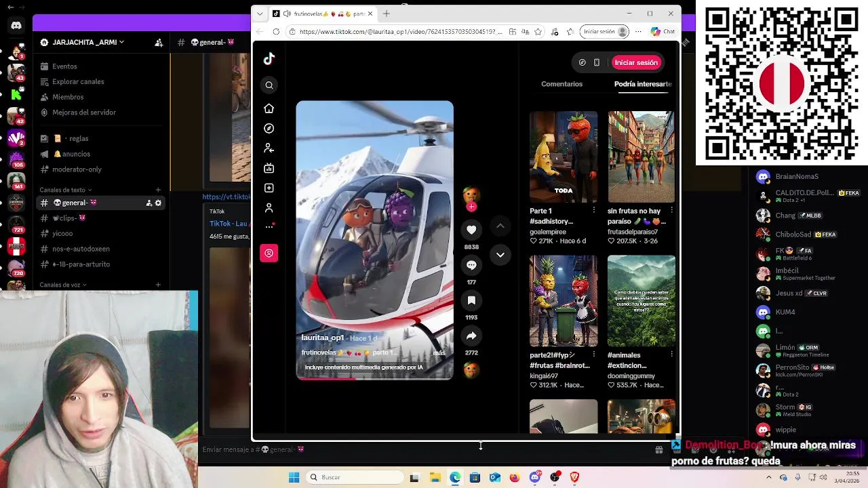
Task: Seek in video progress bar
Action: [374, 378]
